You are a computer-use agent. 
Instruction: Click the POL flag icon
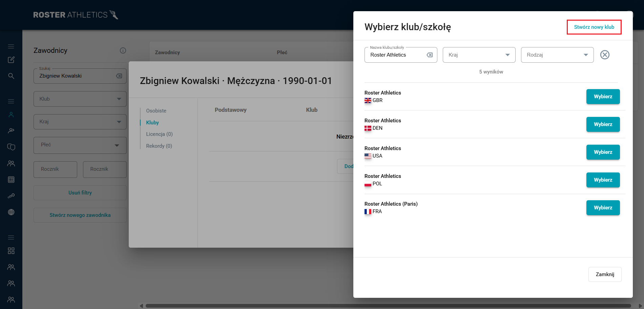pos(368,184)
